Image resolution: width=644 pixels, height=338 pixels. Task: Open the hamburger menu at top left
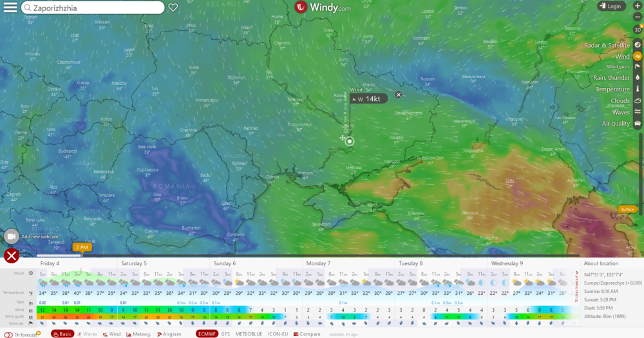[x=10, y=8]
